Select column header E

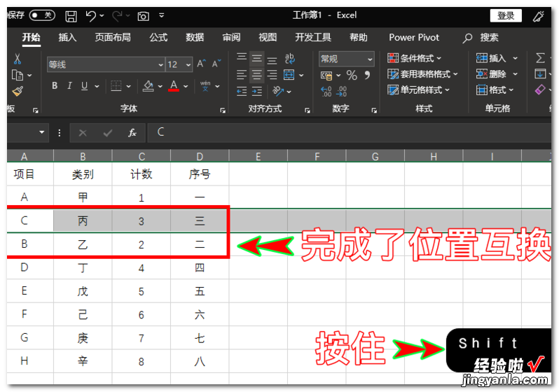coord(258,156)
